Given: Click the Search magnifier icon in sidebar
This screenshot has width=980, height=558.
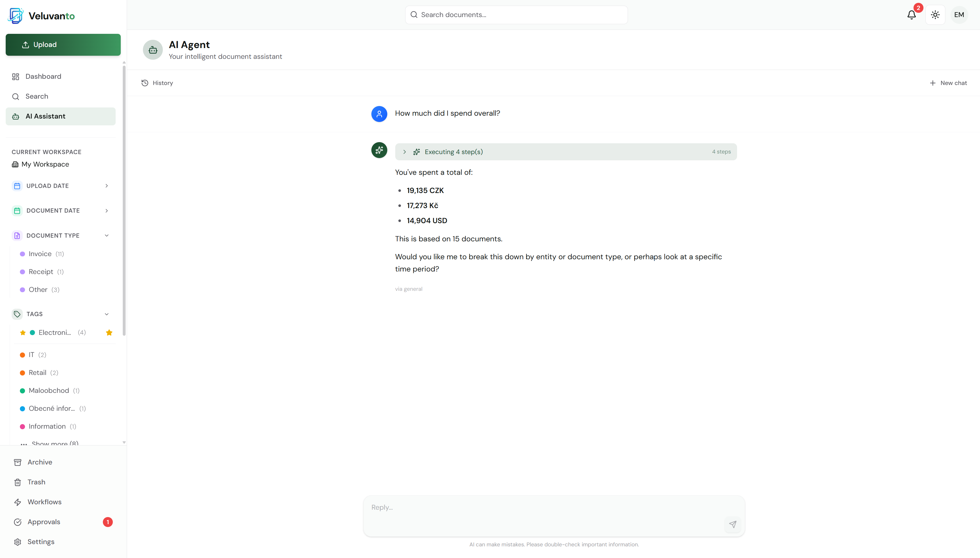Looking at the screenshot, I should 16,97.
